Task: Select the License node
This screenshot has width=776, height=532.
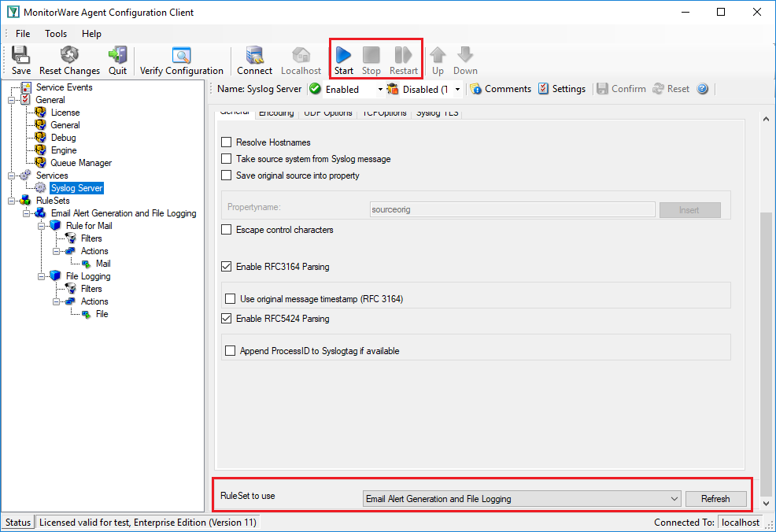Action: coord(65,113)
